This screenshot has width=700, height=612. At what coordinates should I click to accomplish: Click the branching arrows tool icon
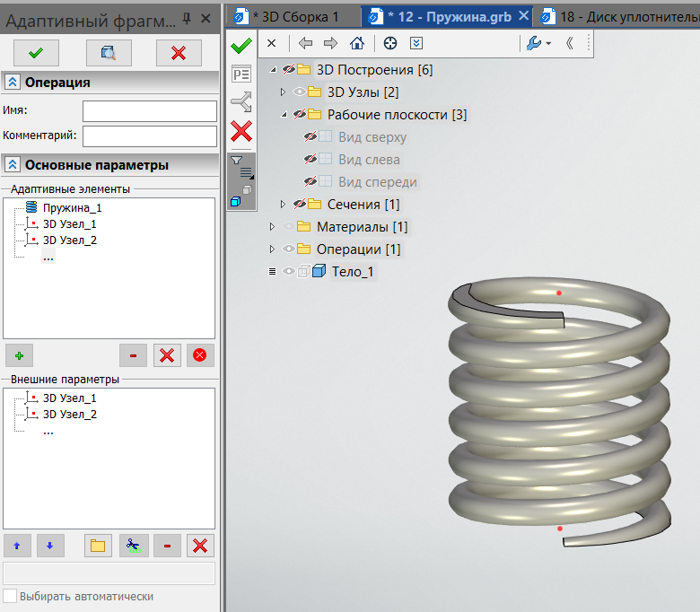click(x=241, y=101)
